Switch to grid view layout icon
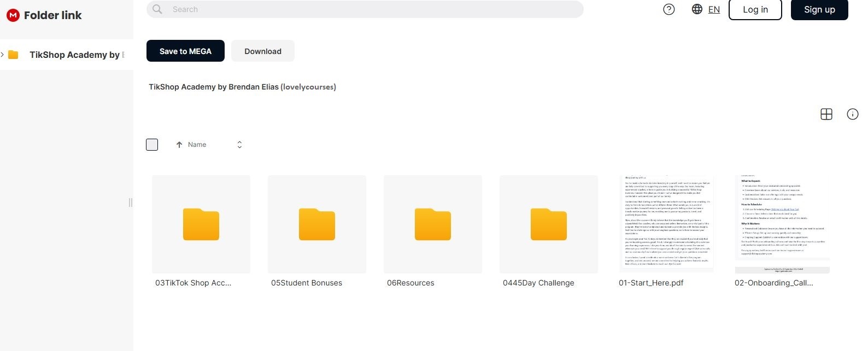This screenshot has height=351, width=868. click(x=826, y=114)
